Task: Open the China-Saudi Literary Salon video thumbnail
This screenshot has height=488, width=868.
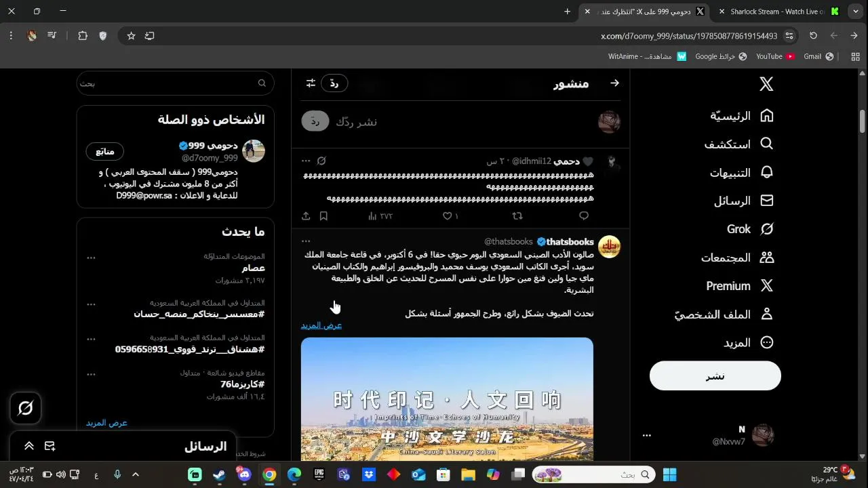Action: click(x=447, y=399)
